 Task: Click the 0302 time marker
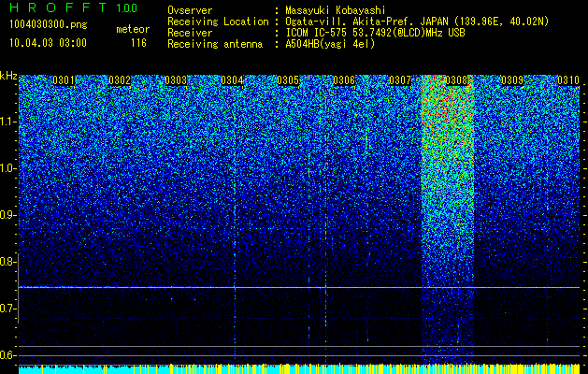click(120, 80)
